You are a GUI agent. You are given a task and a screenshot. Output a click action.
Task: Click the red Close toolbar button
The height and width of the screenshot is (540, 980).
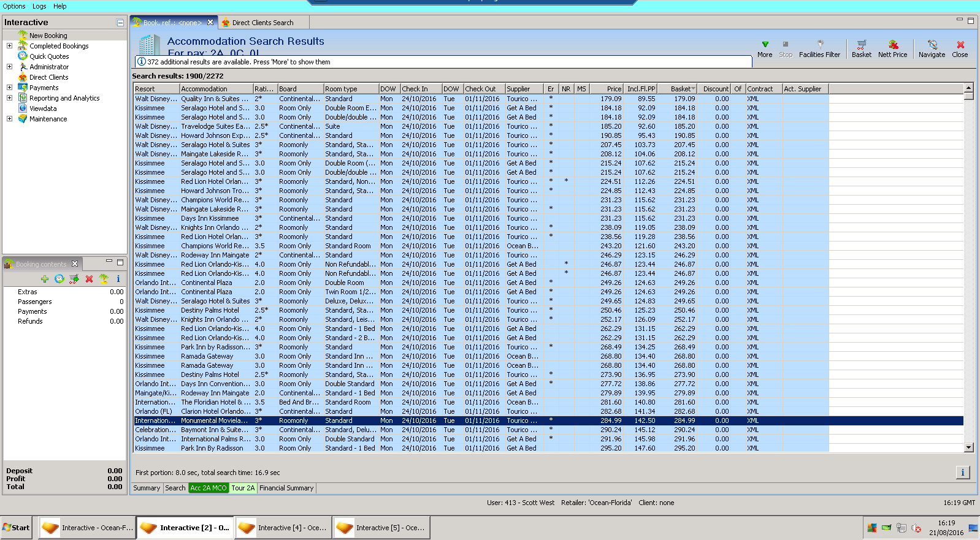960,49
